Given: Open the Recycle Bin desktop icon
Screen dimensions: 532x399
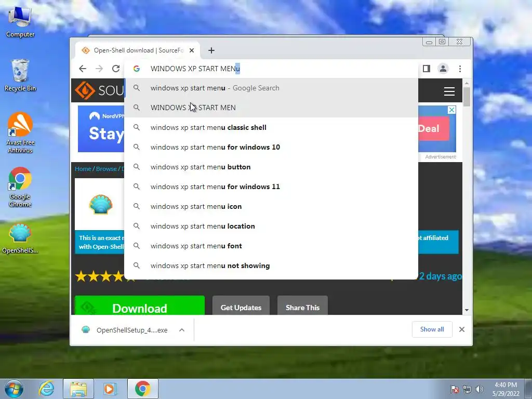Looking at the screenshot, I should tap(20, 75).
